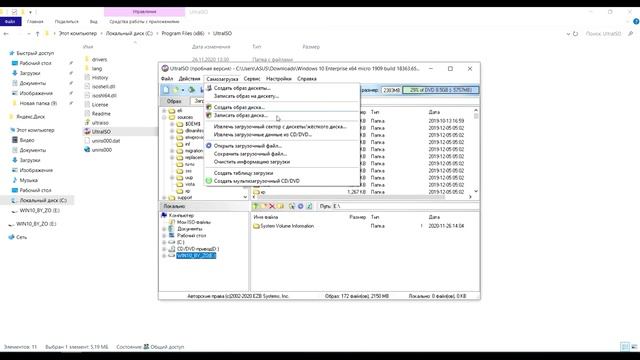This screenshot has height=360, width=640.
Task: Click the 'Вид' ribbon tab in Explorer
Action: (x=93, y=22)
